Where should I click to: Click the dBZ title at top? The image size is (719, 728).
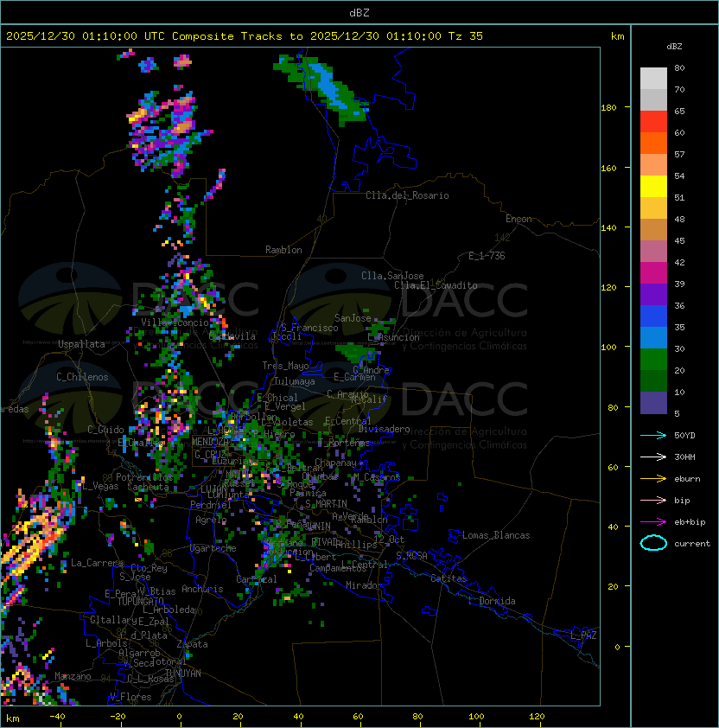[359, 12]
